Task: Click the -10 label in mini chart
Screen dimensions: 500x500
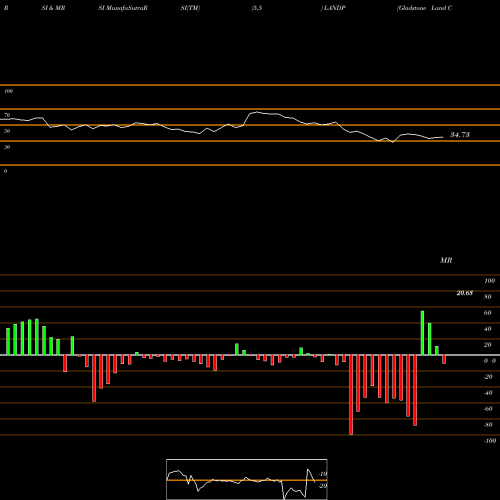Action: pyautogui.click(x=323, y=474)
